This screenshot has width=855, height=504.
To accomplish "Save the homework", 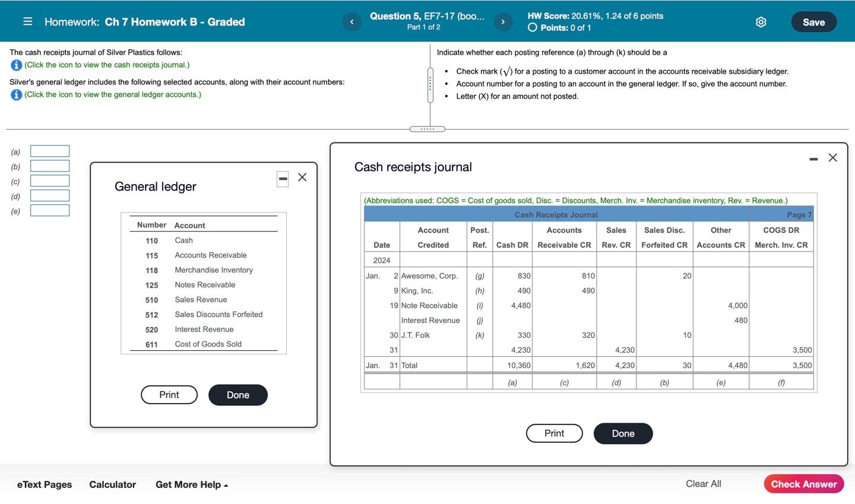I will [813, 22].
